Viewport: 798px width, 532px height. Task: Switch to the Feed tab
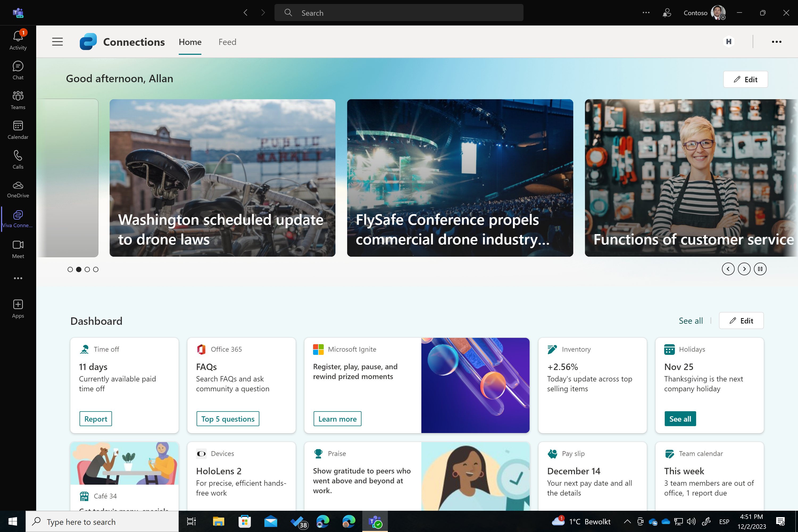(x=227, y=42)
